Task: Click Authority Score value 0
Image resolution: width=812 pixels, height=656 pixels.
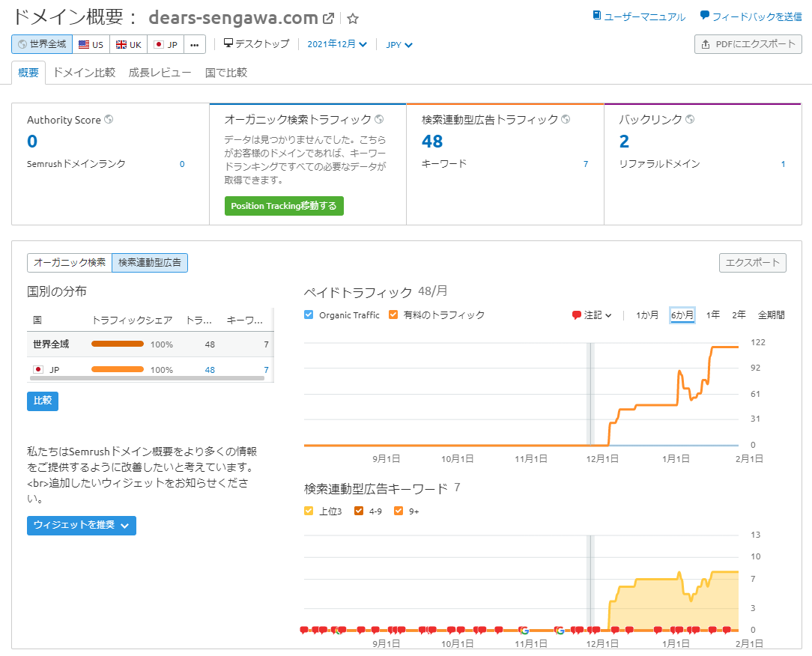Action: [x=32, y=142]
